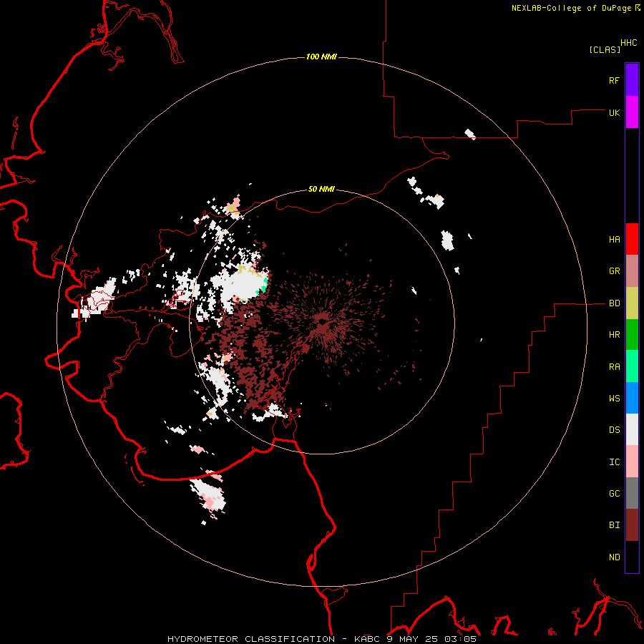
Task: Click the ND black legend swatch
Action: [x=632, y=557]
